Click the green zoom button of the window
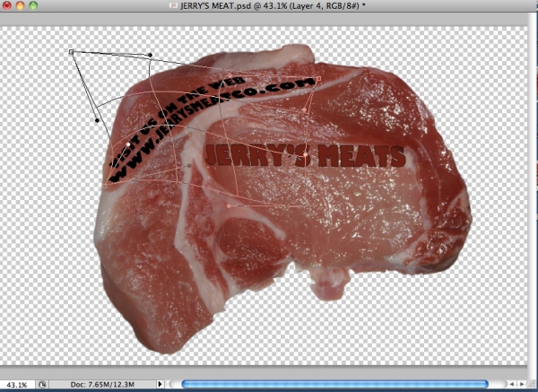 tap(33, 5)
